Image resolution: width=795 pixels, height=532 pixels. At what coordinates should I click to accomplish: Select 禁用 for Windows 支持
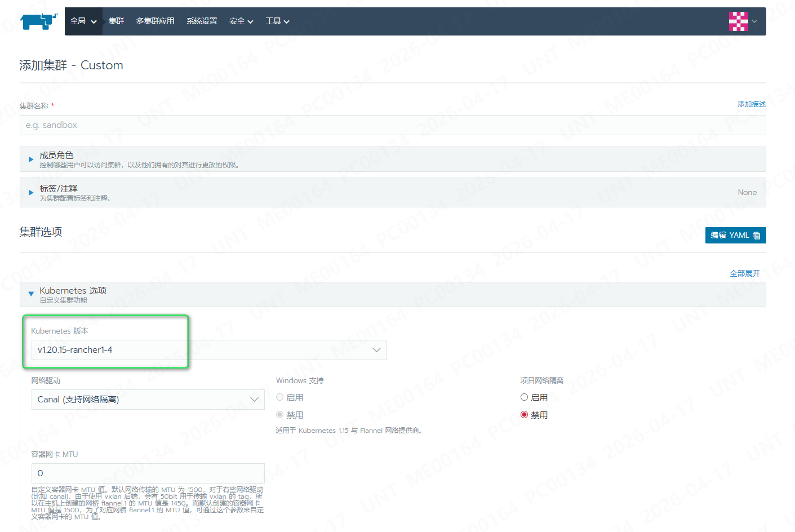[279, 415]
